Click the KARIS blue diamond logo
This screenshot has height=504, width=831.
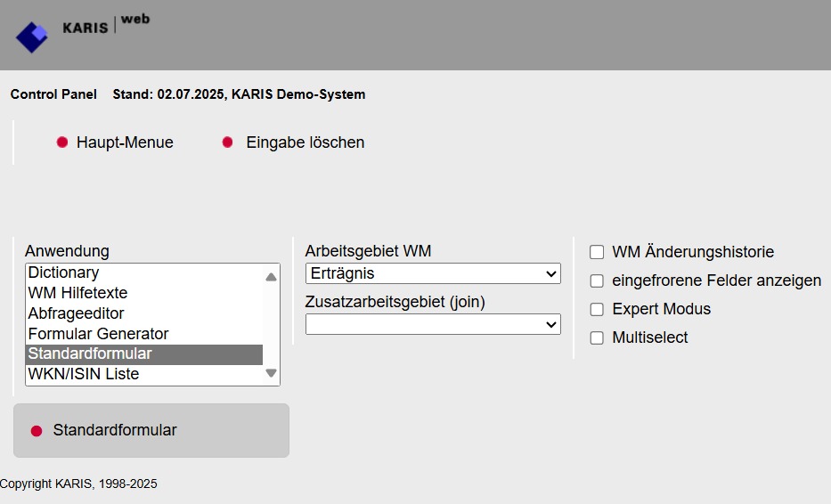pyautogui.click(x=32, y=37)
